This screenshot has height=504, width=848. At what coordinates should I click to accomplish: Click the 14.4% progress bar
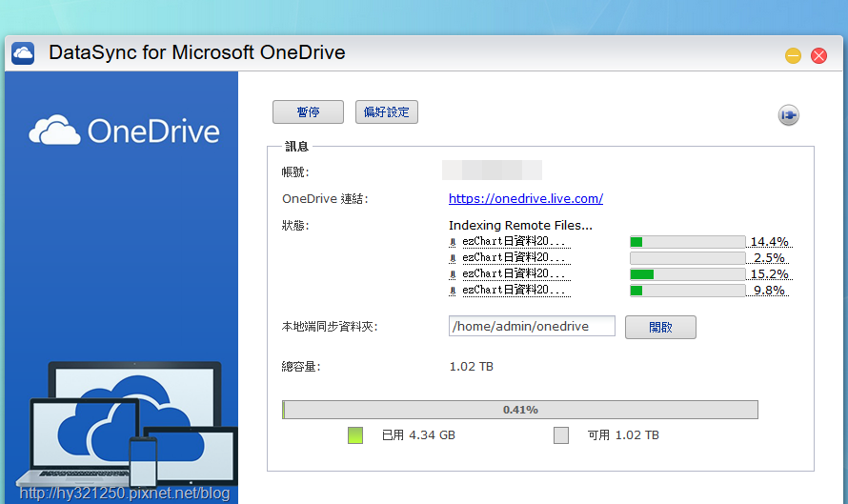point(687,242)
